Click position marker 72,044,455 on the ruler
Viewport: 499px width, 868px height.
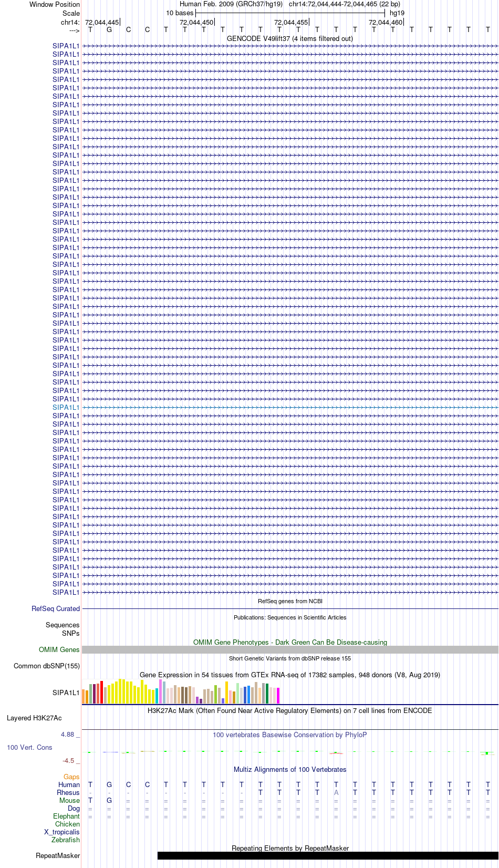point(291,22)
